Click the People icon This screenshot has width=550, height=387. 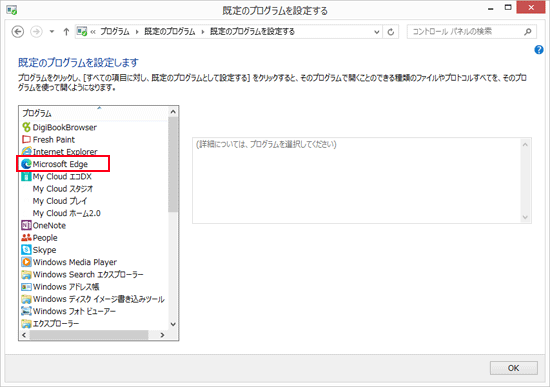(x=26, y=238)
